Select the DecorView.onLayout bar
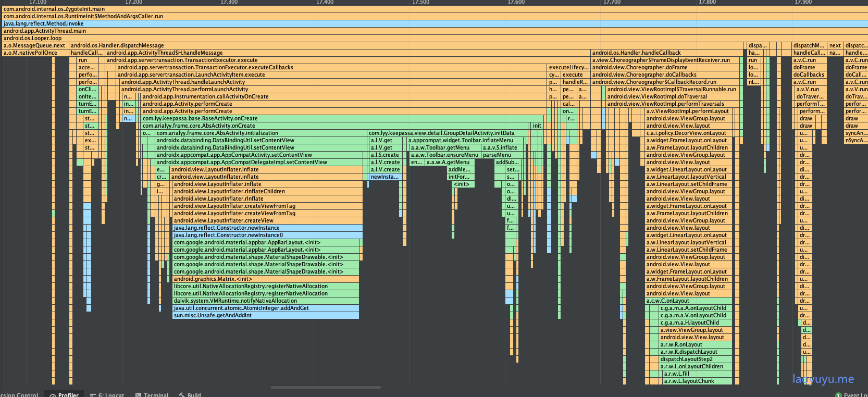This screenshot has height=397, width=868. [x=689, y=133]
